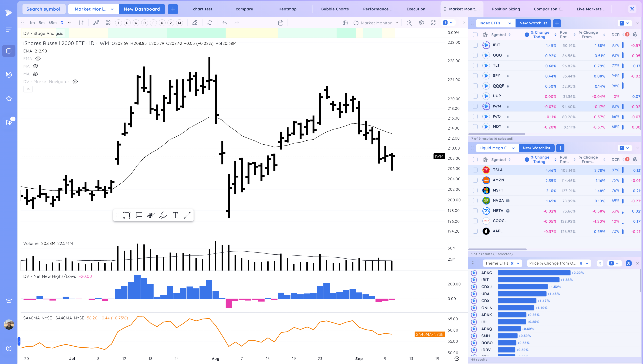The height and width of the screenshot is (364, 643).
Task: Switch to the Heatmap tab
Action: 287,9
